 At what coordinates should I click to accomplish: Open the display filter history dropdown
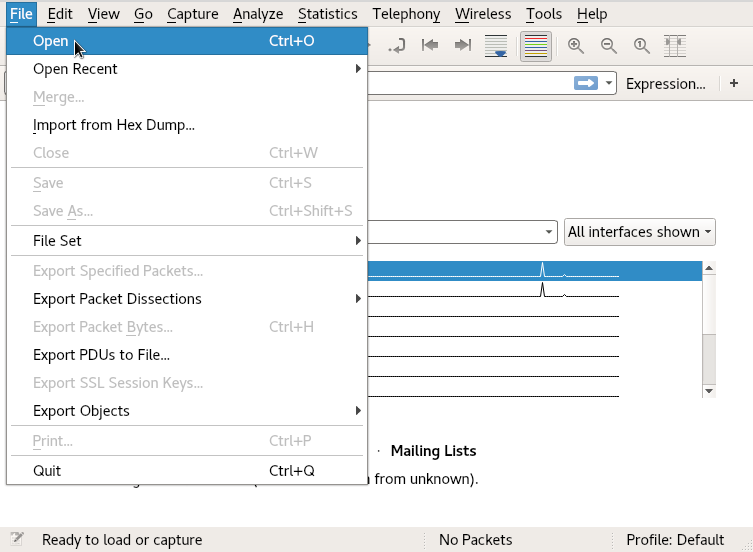(608, 84)
